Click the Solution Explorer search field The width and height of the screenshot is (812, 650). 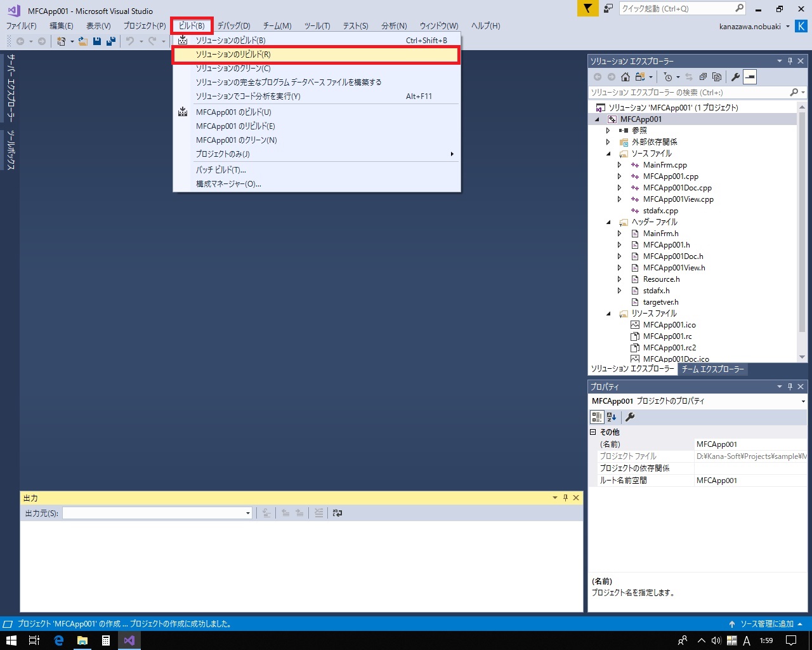(x=688, y=92)
